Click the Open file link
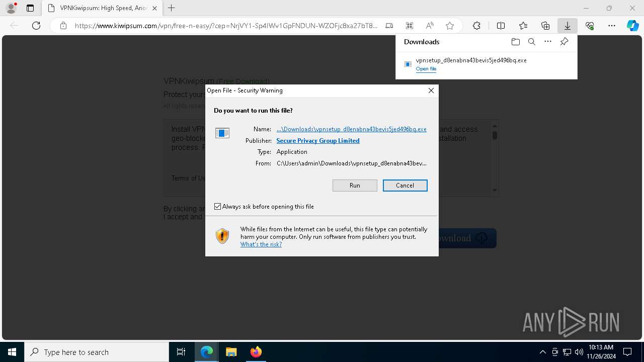The image size is (644, 362). pos(426,69)
